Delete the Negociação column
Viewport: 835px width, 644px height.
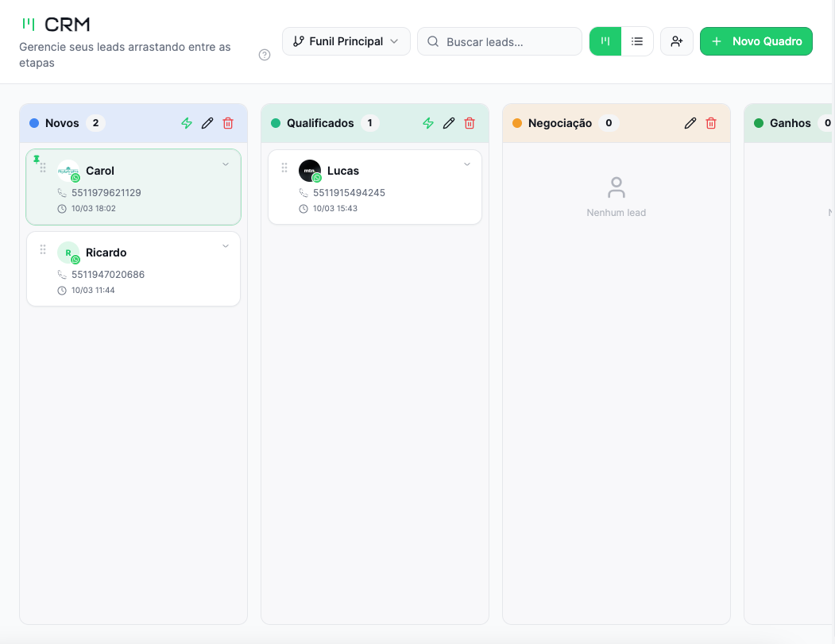(711, 123)
